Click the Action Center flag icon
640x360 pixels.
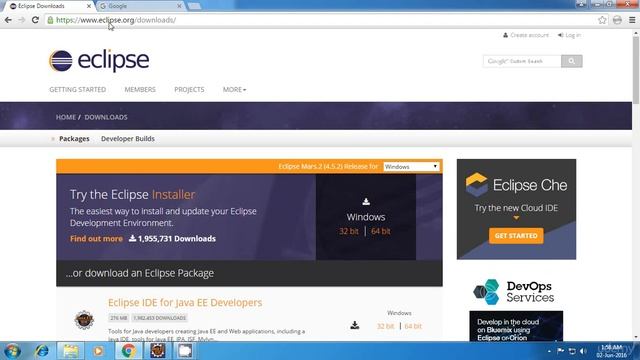561,351
